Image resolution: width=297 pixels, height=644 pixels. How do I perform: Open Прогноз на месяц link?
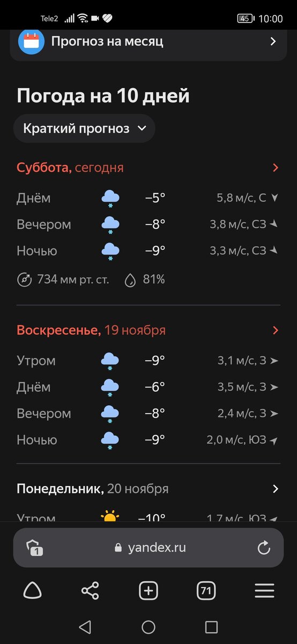pyautogui.click(x=107, y=41)
